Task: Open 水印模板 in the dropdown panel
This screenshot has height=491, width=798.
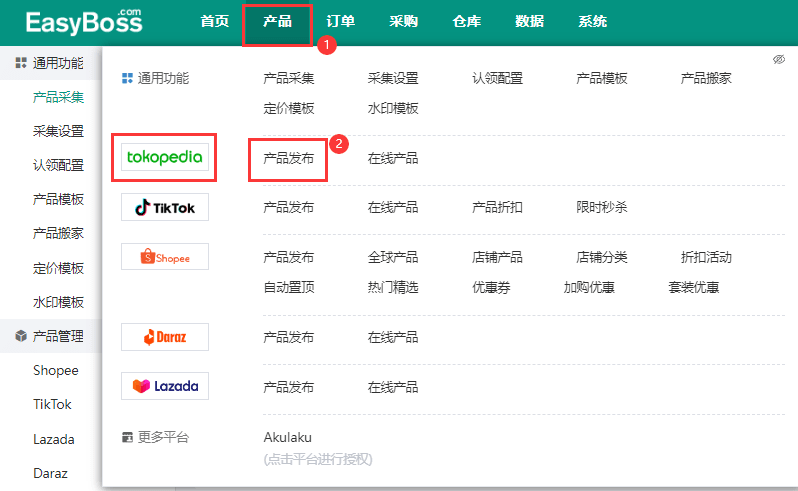Action: pyautogui.click(x=393, y=108)
